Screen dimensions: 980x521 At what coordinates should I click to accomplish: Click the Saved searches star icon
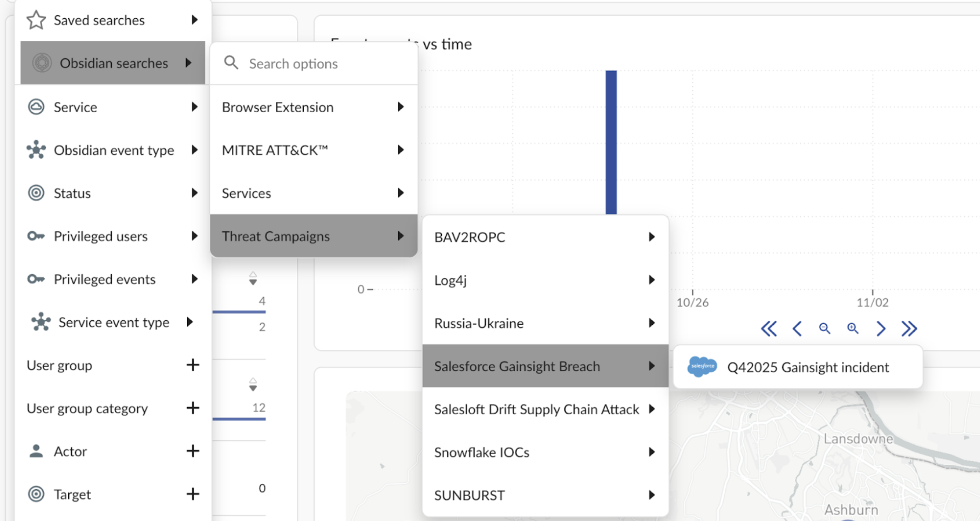(x=36, y=20)
